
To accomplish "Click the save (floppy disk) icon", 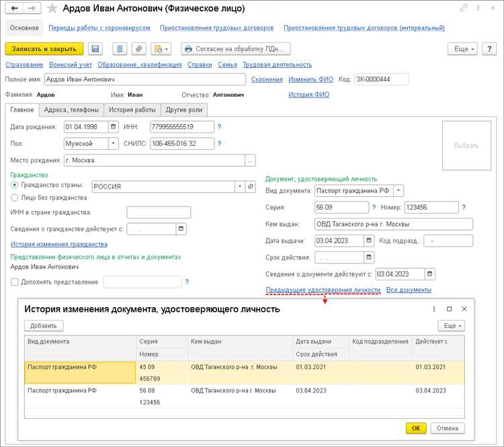I will click(95, 49).
